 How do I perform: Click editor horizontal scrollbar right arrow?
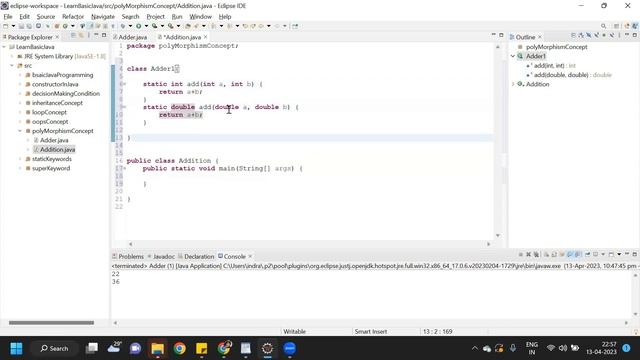(x=489, y=244)
